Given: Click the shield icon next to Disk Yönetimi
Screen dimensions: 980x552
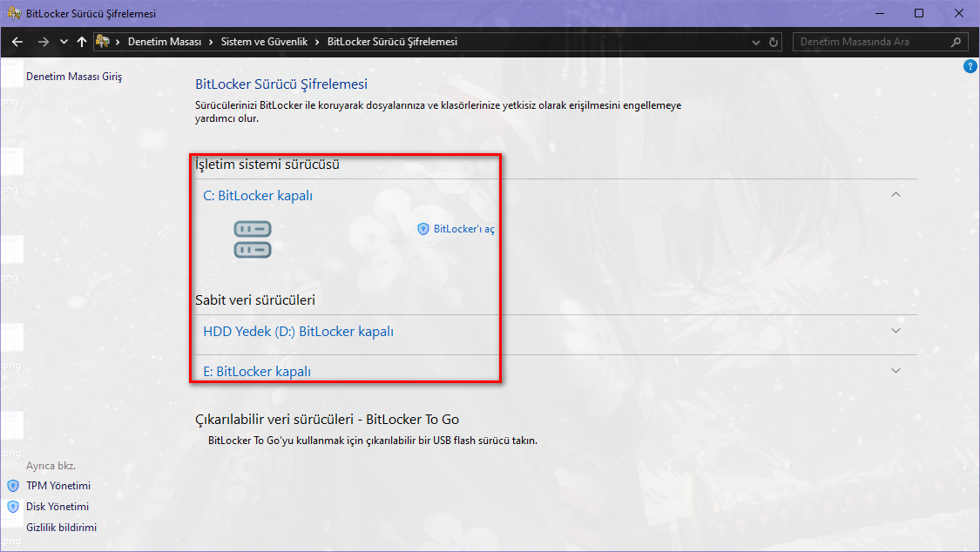Looking at the screenshot, I should tap(13, 507).
